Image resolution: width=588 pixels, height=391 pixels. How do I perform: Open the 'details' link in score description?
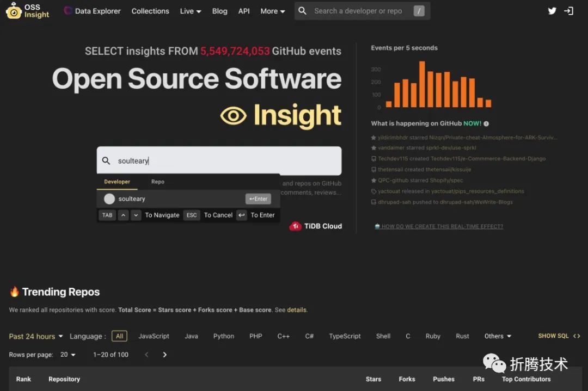(x=297, y=310)
